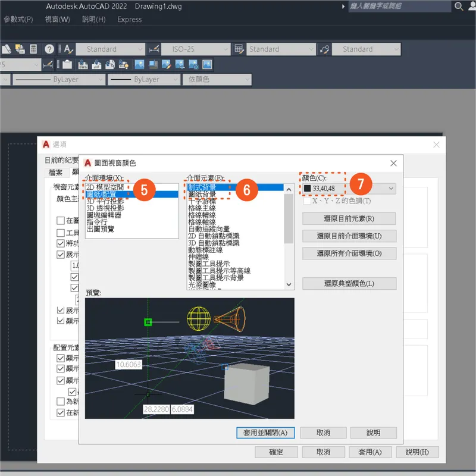Click the 還原典型顏色(L) button
Screen dimensions: 476x476
coord(349,284)
